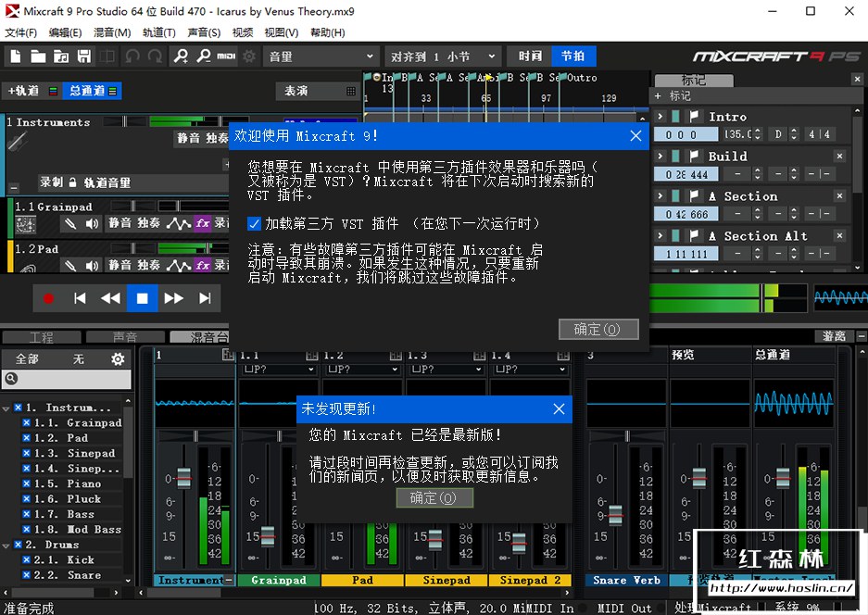Screen dimensions: 868x615
Task: Rewind to start in the transport controls
Action: point(80,298)
